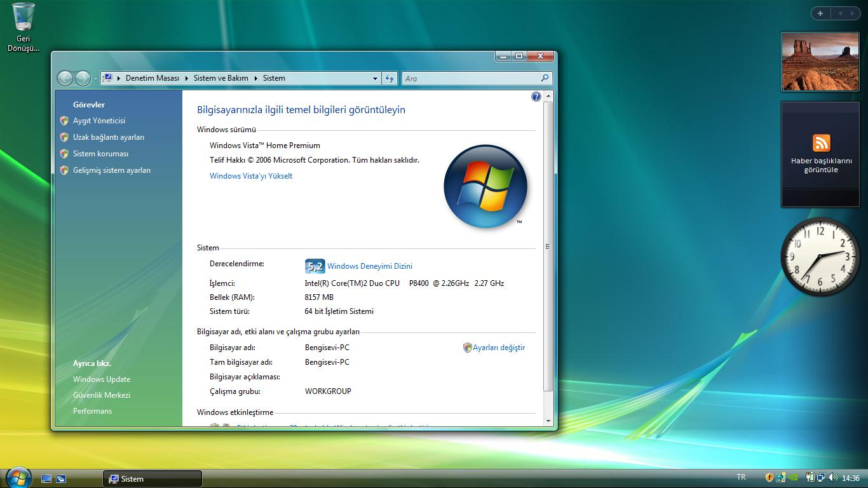The width and height of the screenshot is (868, 488).
Task: Click the WORKGROUP value text
Action: (x=328, y=391)
